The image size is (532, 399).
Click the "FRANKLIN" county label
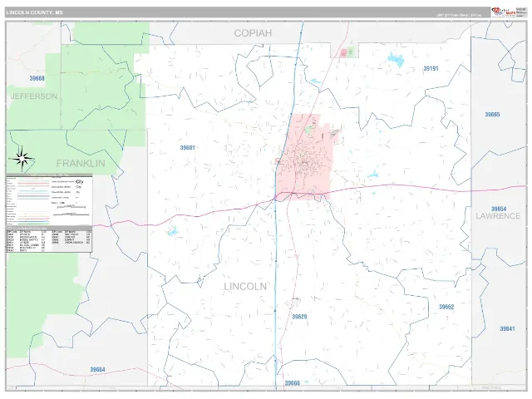pyautogui.click(x=81, y=163)
